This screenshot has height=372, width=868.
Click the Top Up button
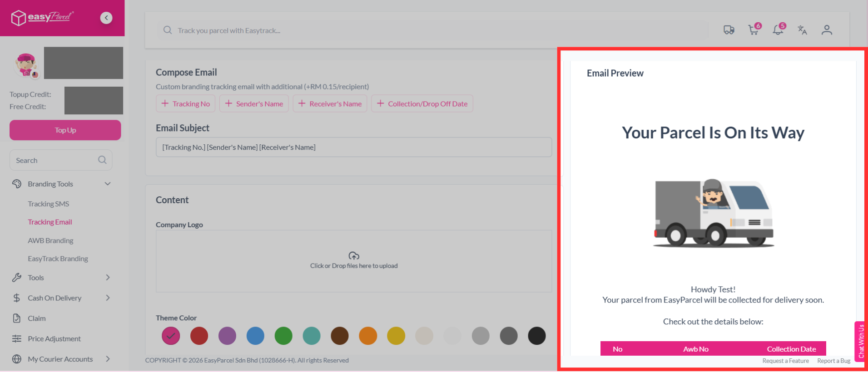pyautogui.click(x=65, y=130)
